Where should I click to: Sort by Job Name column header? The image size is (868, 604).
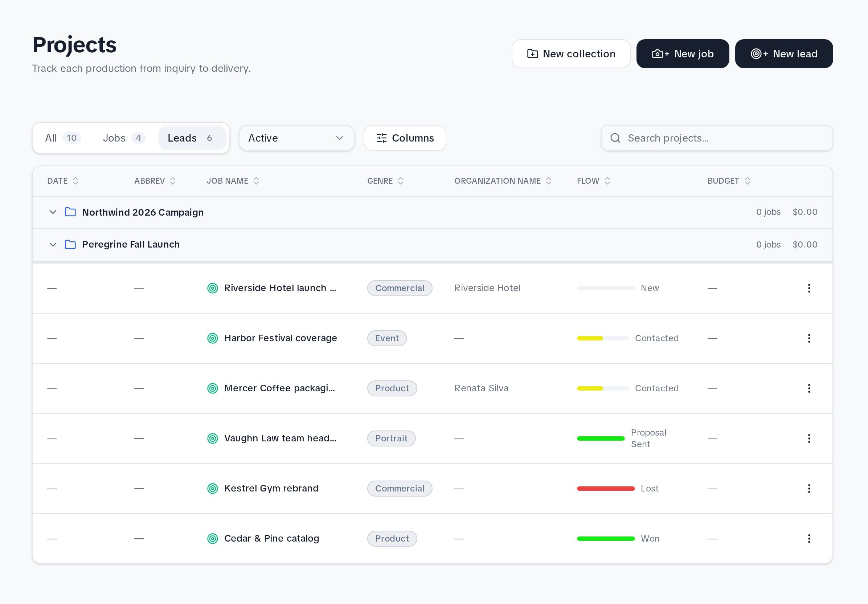[x=233, y=181]
